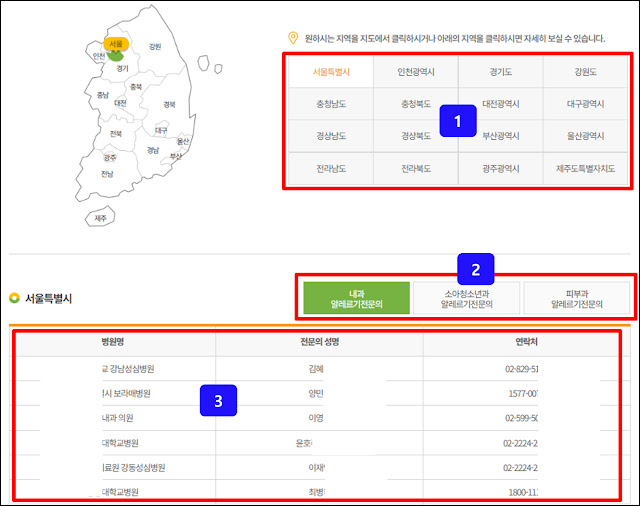Click the 내과 의원 hospital cell
This screenshot has height=506, width=640.
118,418
